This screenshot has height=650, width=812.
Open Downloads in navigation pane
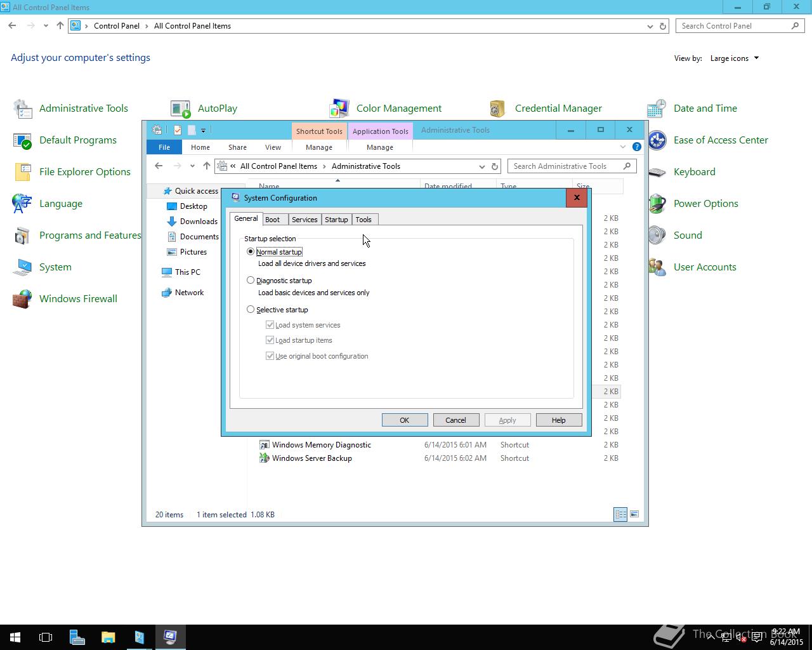pyautogui.click(x=199, y=222)
